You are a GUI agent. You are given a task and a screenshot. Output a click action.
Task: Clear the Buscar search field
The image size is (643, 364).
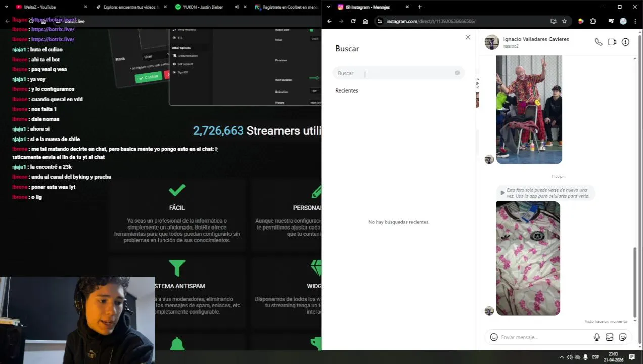pos(457,73)
